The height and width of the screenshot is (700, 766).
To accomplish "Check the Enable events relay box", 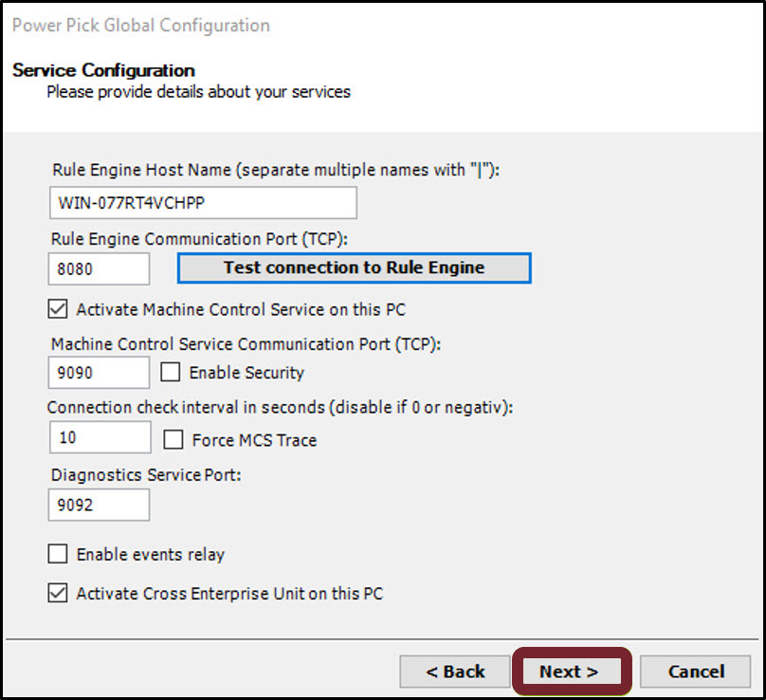I will click(x=57, y=554).
